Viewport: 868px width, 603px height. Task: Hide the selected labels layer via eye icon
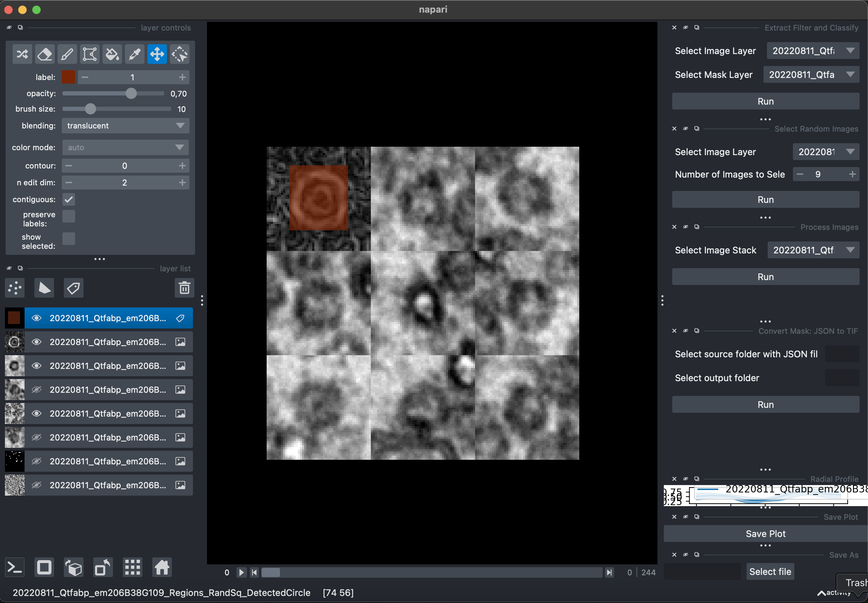tap(36, 318)
